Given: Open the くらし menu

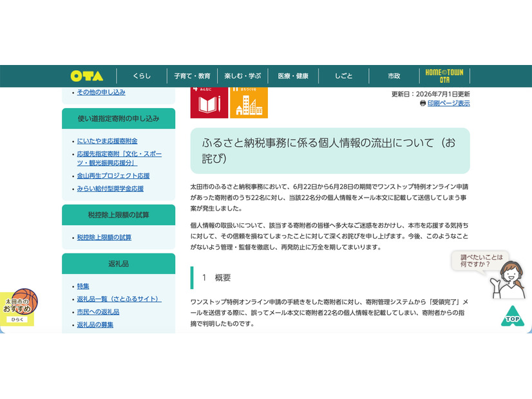Looking at the screenshot, I should click(x=142, y=76).
